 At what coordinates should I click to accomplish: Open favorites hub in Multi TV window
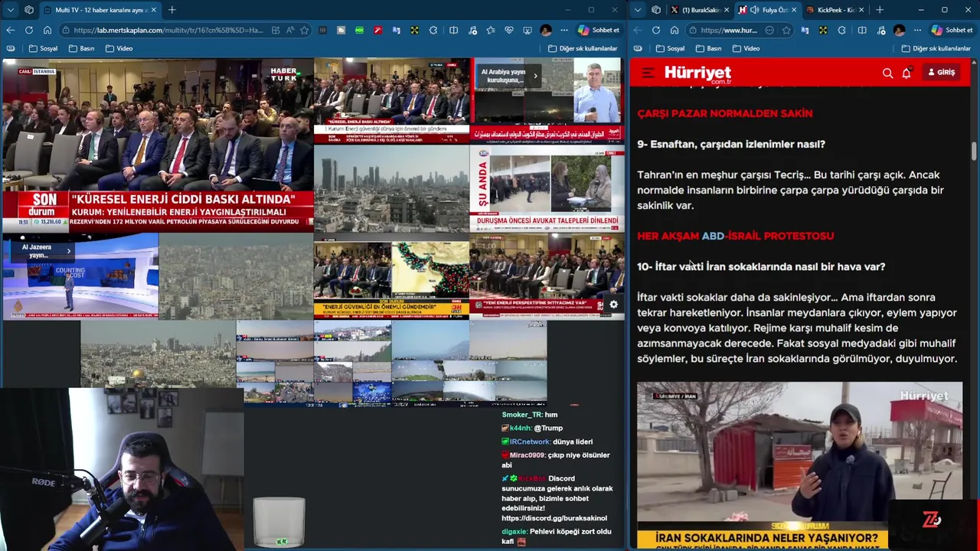(x=491, y=30)
